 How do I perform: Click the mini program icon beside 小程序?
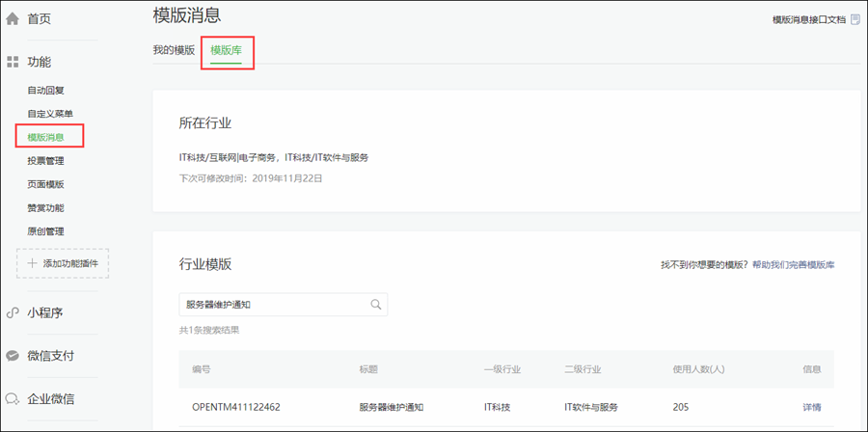[x=13, y=312]
